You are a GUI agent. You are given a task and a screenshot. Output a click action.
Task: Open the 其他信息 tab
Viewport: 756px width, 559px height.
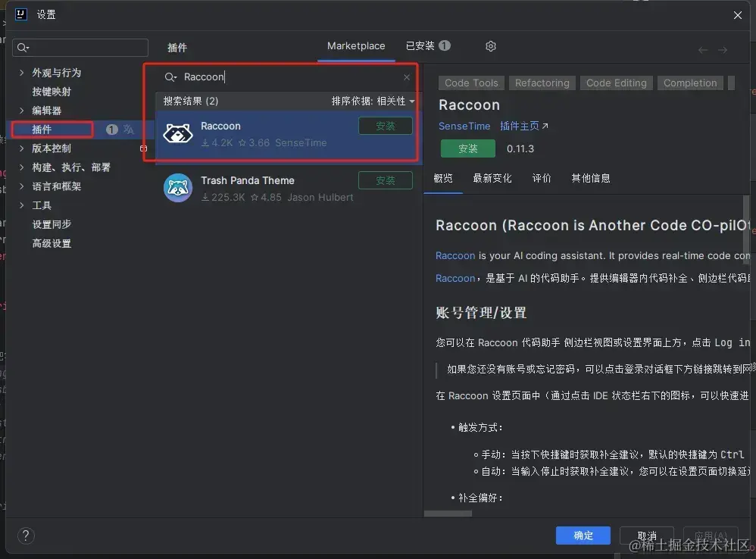(591, 178)
